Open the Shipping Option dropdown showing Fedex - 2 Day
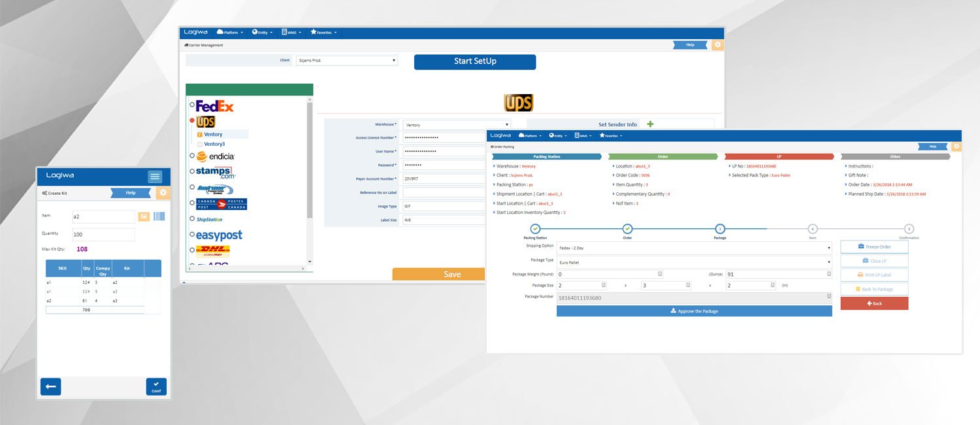Screen dimensions: 980x425 pyautogui.click(x=694, y=248)
